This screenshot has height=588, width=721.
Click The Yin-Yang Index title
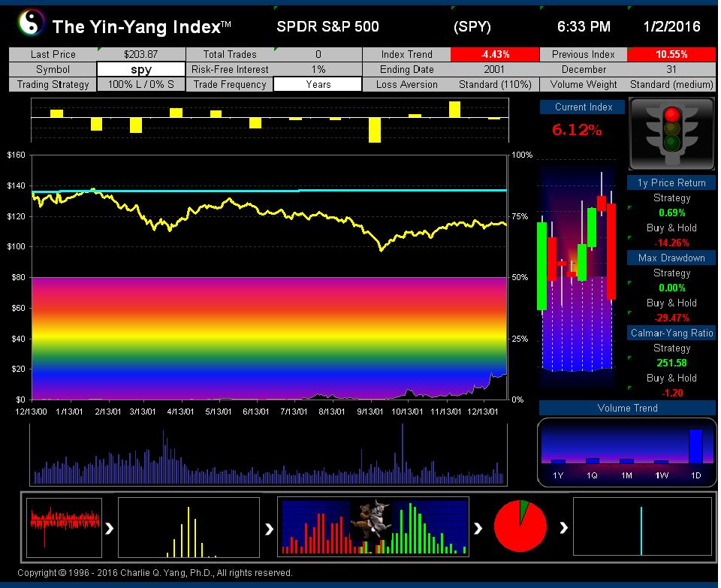[x=142, y=27]
